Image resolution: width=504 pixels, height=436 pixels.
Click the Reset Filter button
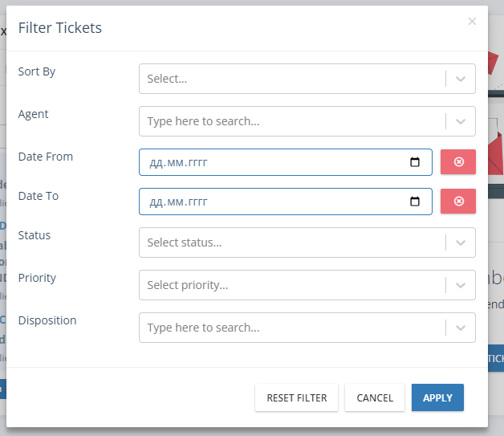[x=296, y=397]
